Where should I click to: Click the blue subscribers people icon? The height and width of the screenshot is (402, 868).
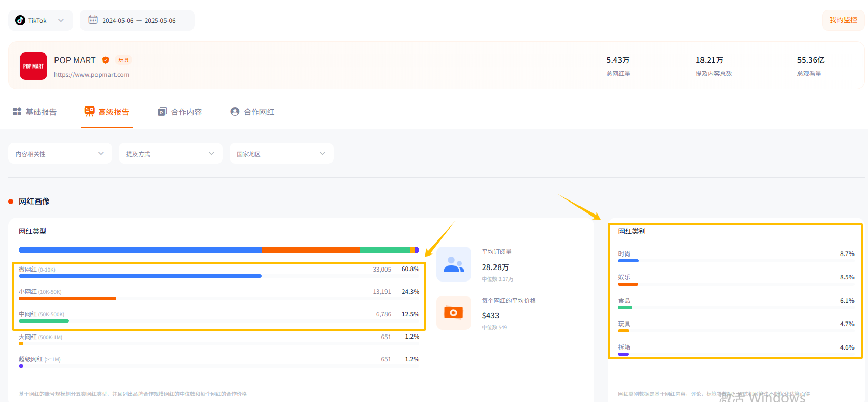tap(453, 264)
